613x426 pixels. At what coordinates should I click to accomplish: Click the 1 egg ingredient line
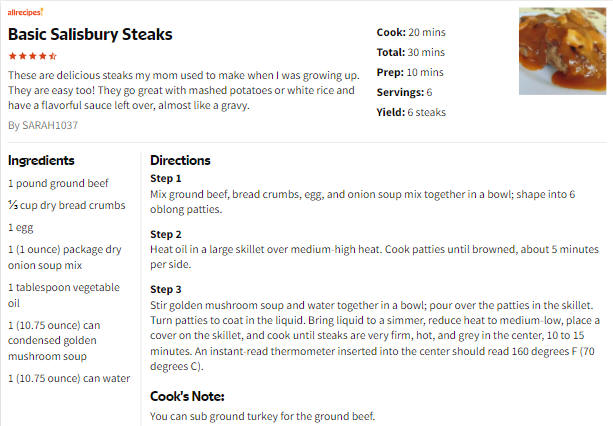click(21, 227)
